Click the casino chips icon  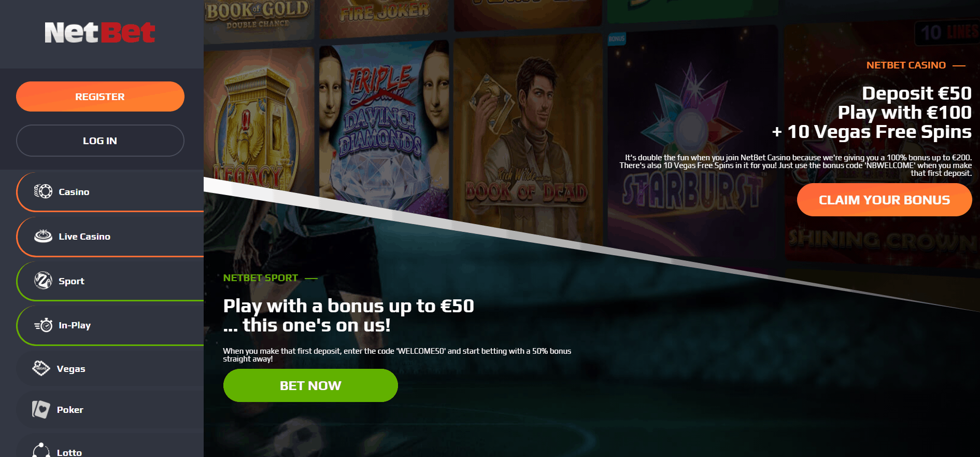pos(43,191)
